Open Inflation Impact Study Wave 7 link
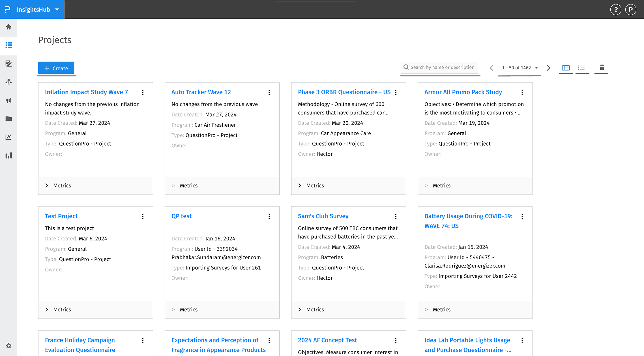Viewport: 644px width, 356px height. click(86, 92)
